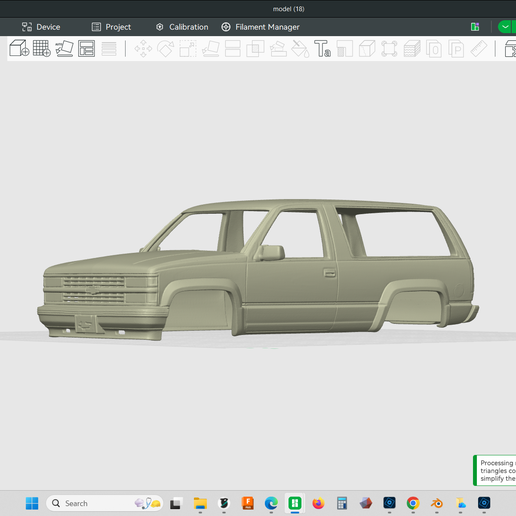Image resolution: width=516 pixels, height=516 pixels.
Task: Click the plain cube outline toolbar icon
Action: tap(367, 49)
